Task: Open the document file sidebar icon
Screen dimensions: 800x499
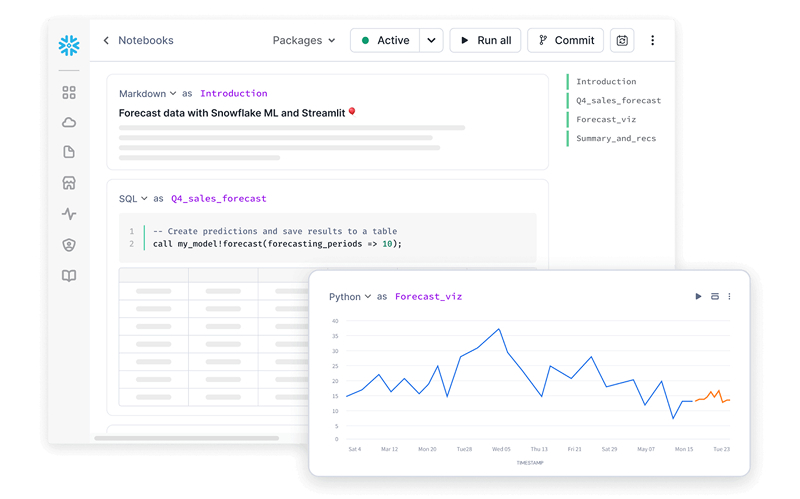Action: pos(69,152)
